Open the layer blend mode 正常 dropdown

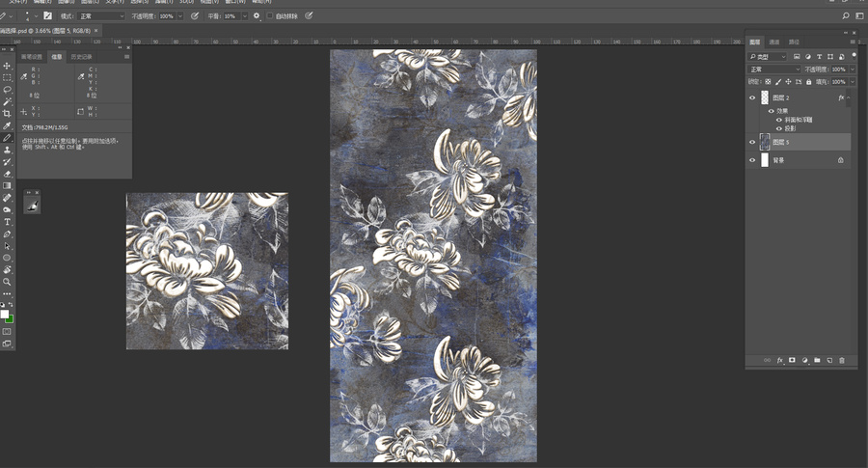pyautogui.click(x=774, y=69)
